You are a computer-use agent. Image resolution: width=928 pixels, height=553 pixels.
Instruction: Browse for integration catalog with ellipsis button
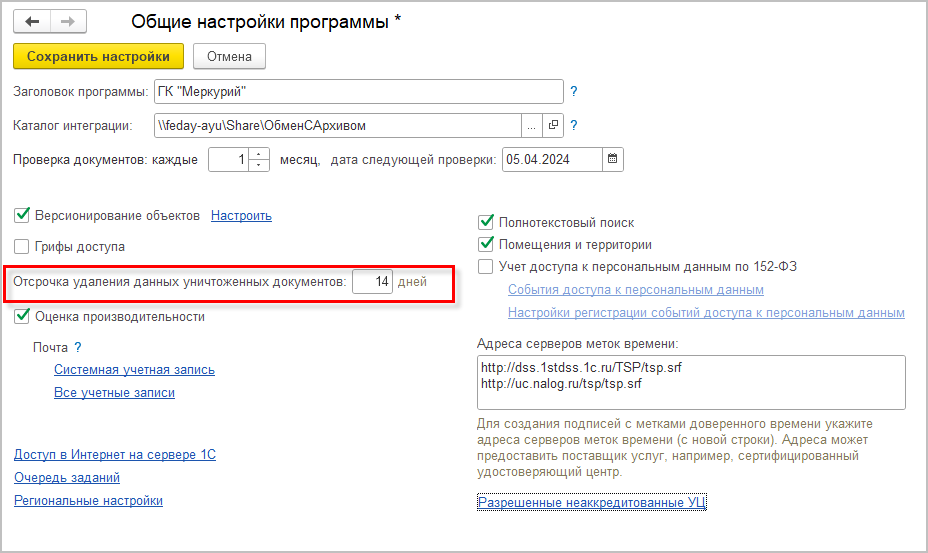(x=532, y=125)
